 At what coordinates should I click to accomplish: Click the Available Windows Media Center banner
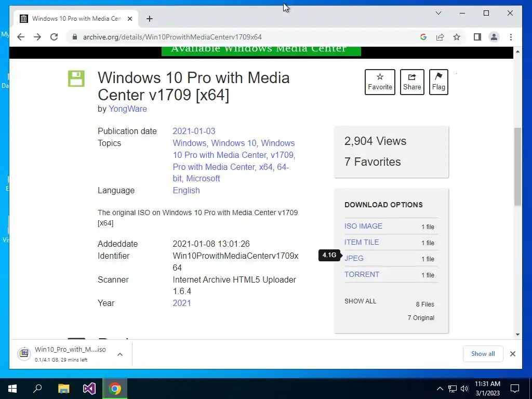(261, 51)
